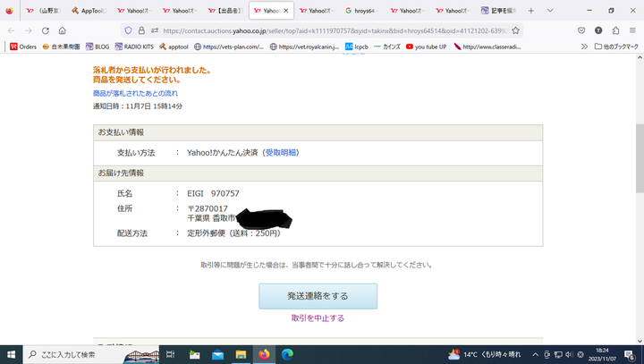Open 他のブックマーク folder
Screen dimensions: 644x364
pos(615,47)
